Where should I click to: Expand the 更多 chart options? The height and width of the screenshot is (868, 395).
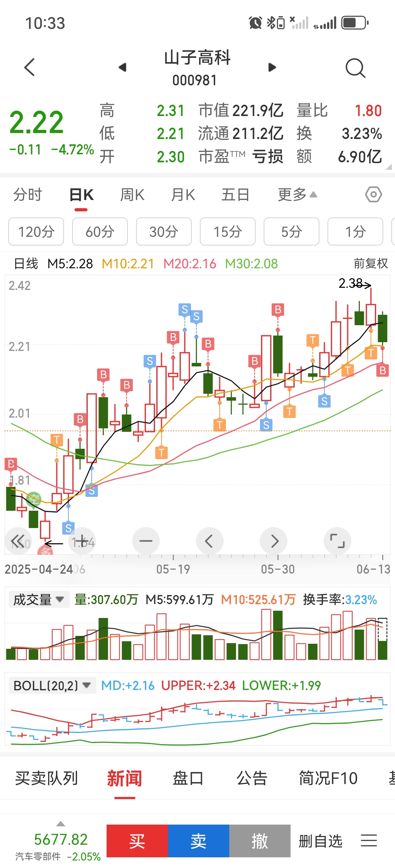click(297, 195)
